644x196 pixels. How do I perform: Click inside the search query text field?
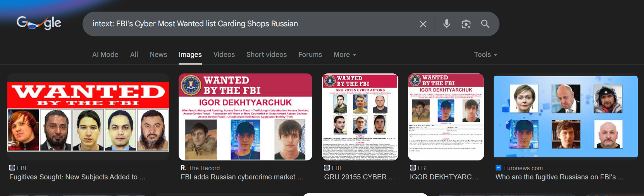(252, 24)
